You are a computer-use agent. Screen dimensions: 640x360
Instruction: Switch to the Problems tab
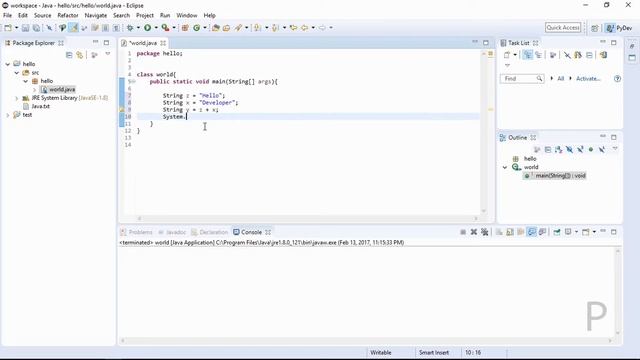click(137, 232)
